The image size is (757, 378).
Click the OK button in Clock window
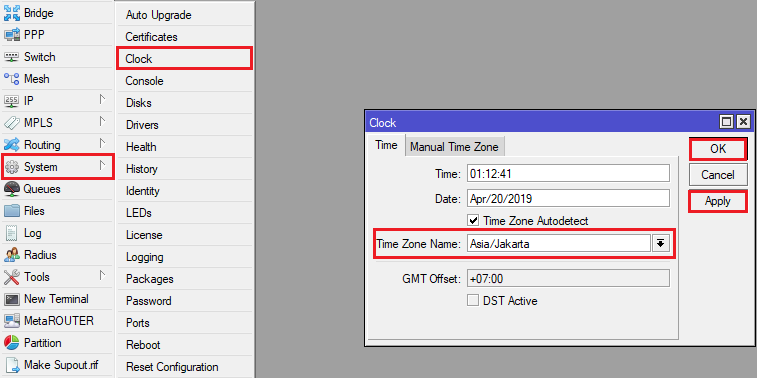point(718,149)
